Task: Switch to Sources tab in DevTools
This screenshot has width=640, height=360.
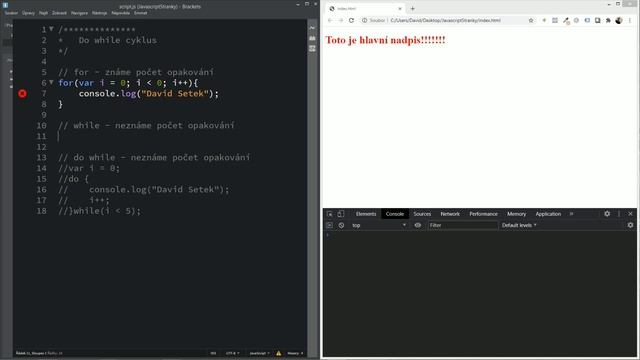Action: point(422,214)
